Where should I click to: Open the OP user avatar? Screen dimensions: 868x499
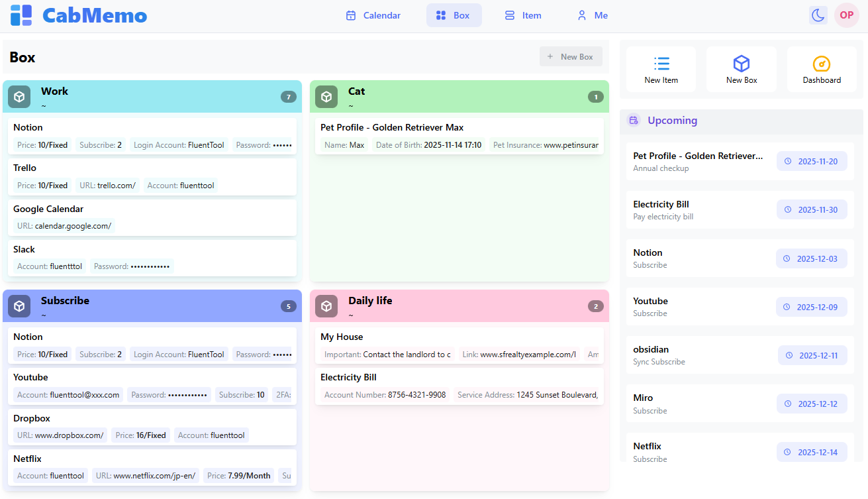click(846, 15)
